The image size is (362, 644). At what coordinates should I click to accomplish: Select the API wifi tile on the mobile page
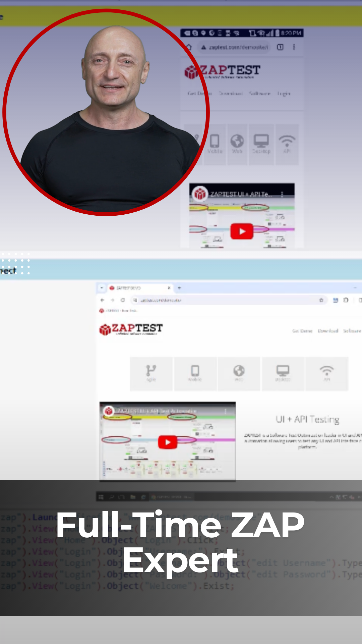tap(287, 145)
